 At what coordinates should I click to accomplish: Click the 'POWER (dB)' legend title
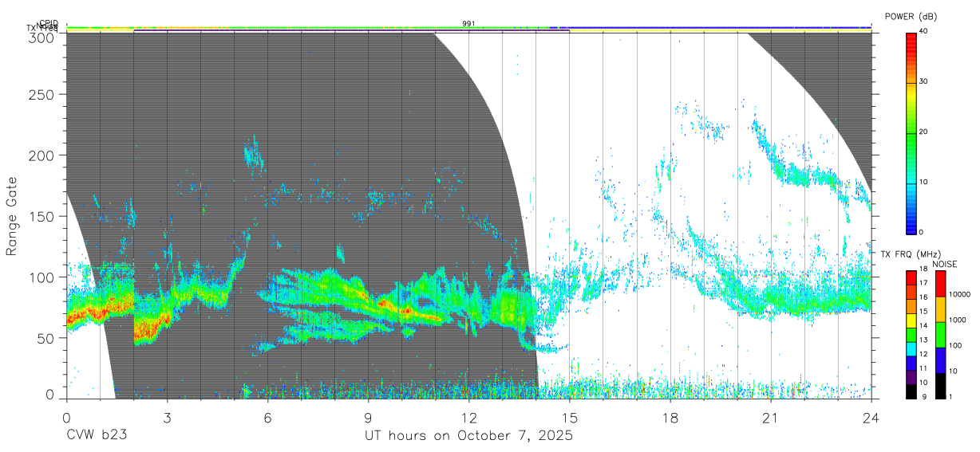[x=911, y=16]
